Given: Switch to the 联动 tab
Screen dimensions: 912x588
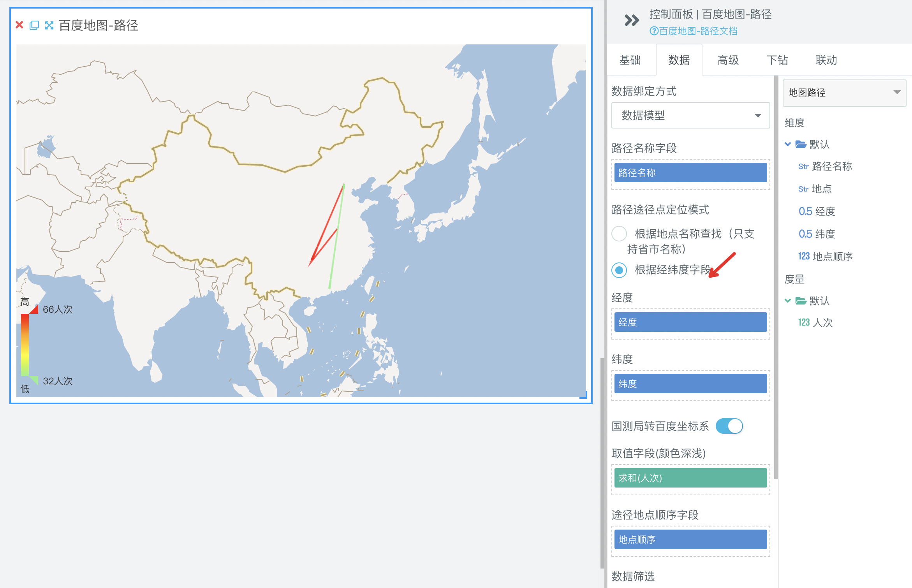Looking at the screenshot, I should tap(826, 60).
